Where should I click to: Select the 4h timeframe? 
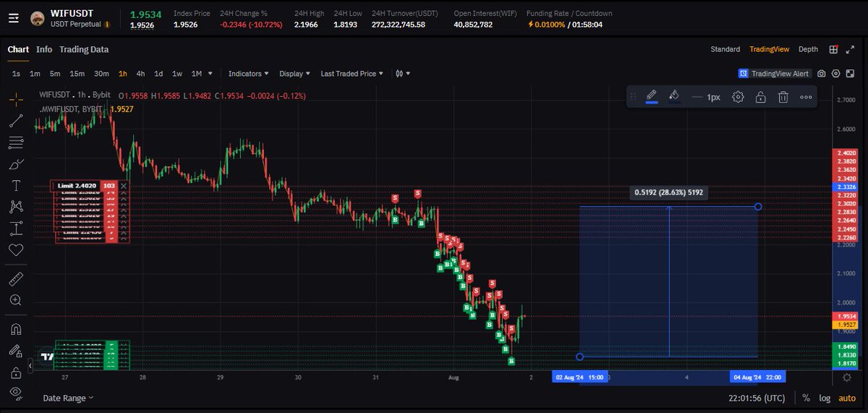pyautogui.click(x=140, y=74)
